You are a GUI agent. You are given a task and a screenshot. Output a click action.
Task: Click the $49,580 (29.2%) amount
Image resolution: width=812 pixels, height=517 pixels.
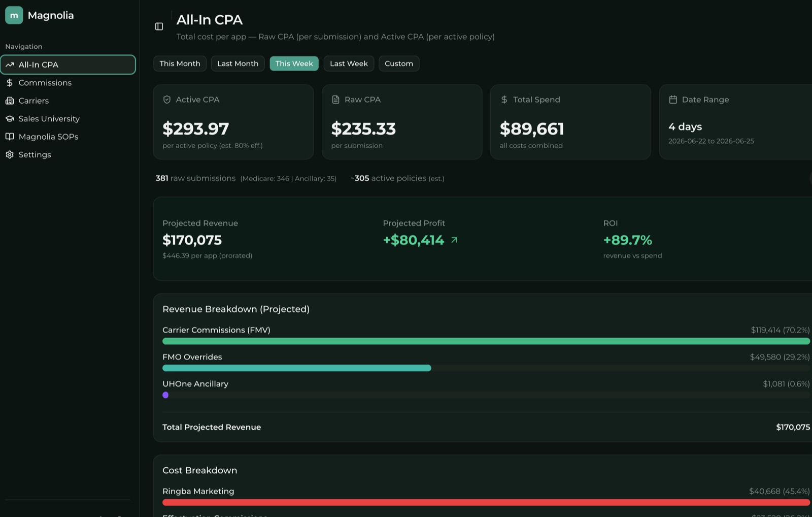(x=780, y=357)
